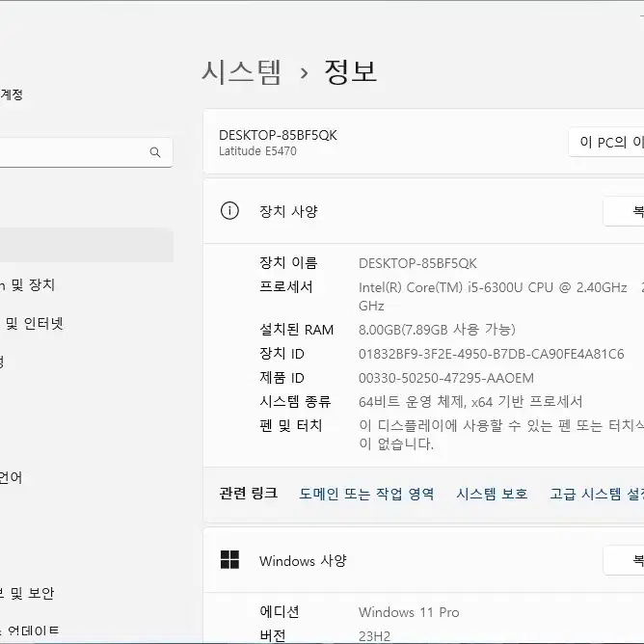The height and width of the screenshot is (644, 644).
Task: Click the device name value DESKTOP-85BF5QK in specs
Action: [417, 263]
